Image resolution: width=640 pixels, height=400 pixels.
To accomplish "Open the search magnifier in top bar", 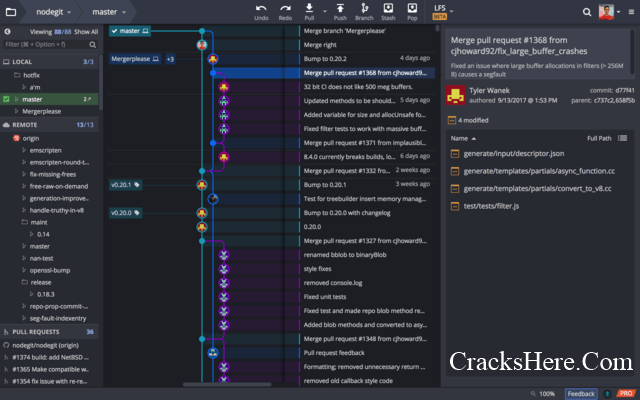I will (587, 12).
